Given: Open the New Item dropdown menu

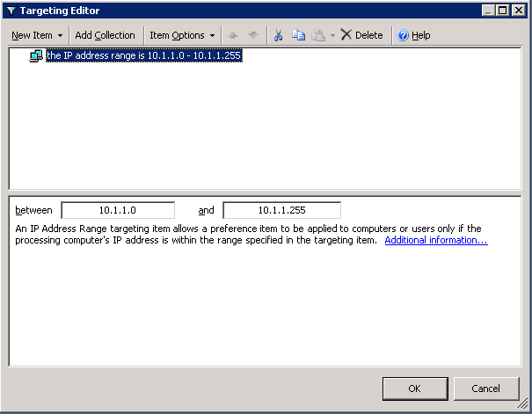Looking at the screenshot, I should coord(36,35).
